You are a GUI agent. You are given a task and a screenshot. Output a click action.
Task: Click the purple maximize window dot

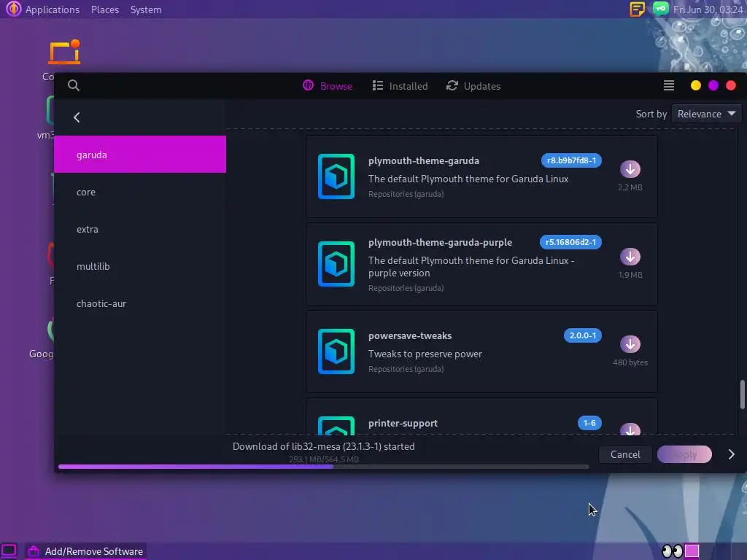pos(713,86)
